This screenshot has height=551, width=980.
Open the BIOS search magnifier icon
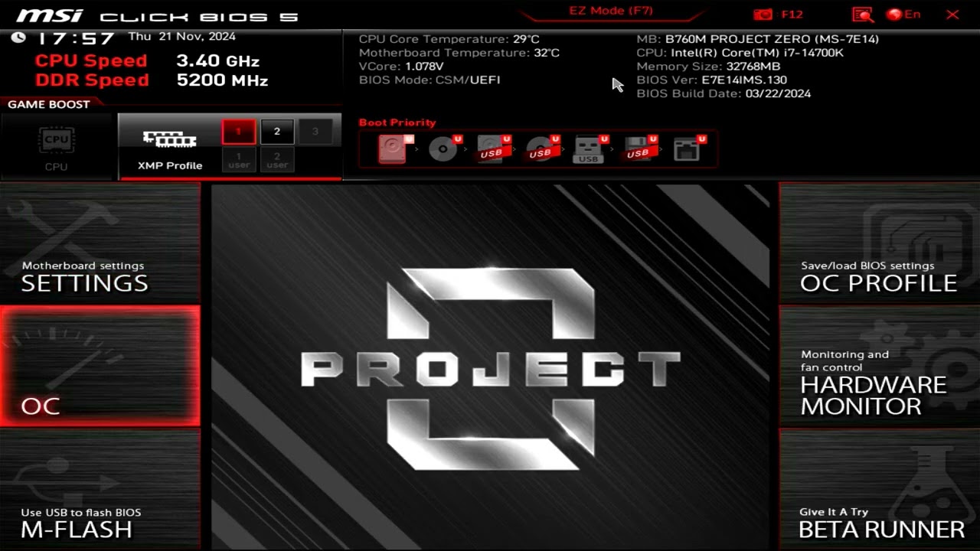point(863,15)
